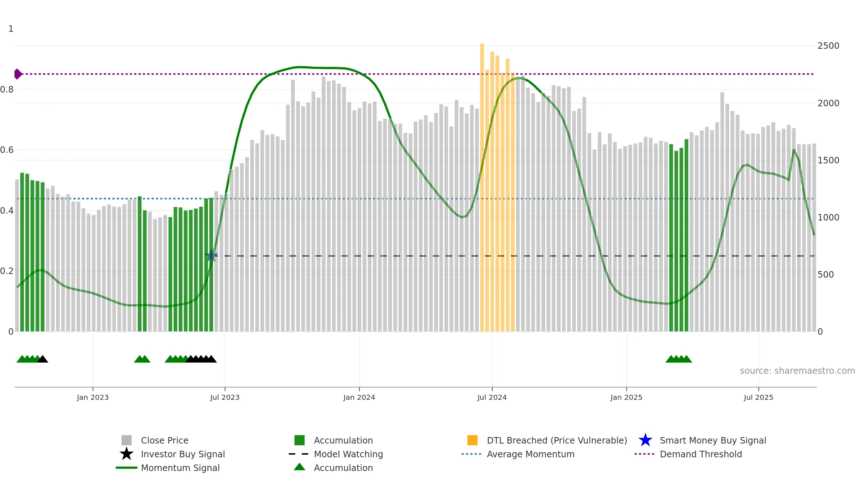868x488 pixels.
Task: Click the gray Close Price legend swatch
Action: (x=127, y=440)
